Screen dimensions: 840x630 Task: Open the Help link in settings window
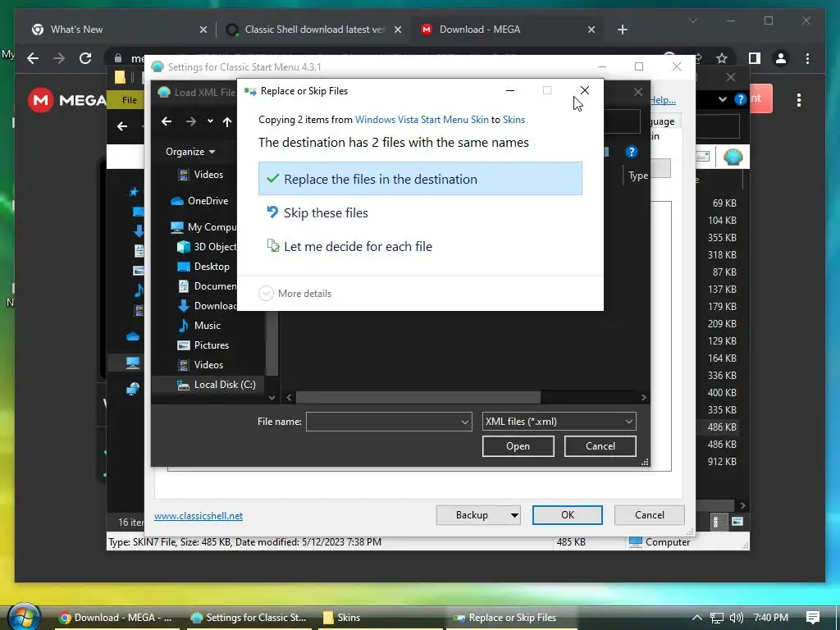point(663,100)
